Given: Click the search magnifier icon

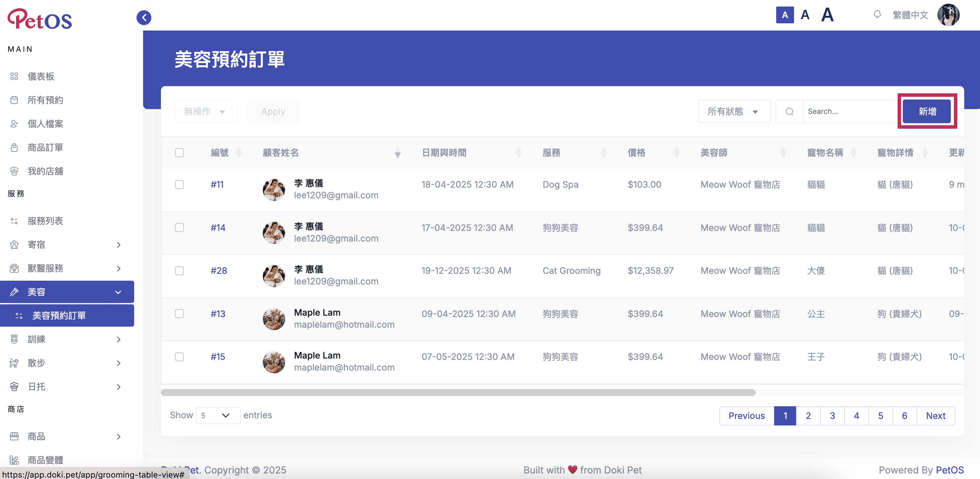Looking at the screenshot, I should coord(790,112).
